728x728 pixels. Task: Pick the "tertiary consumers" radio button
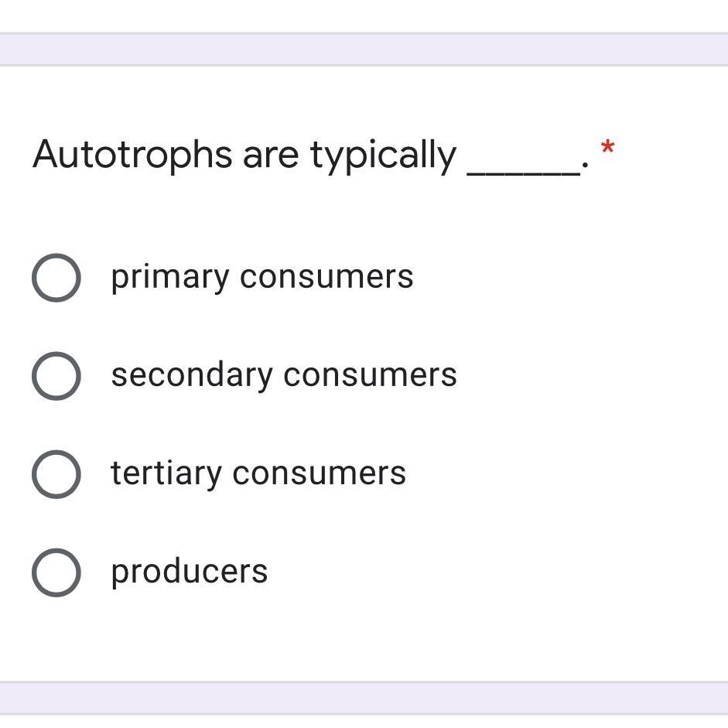click(x=56, y=474)
